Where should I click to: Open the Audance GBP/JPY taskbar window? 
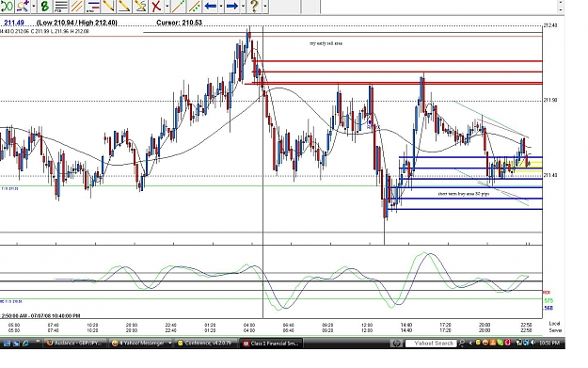click(x=75, y=344)
